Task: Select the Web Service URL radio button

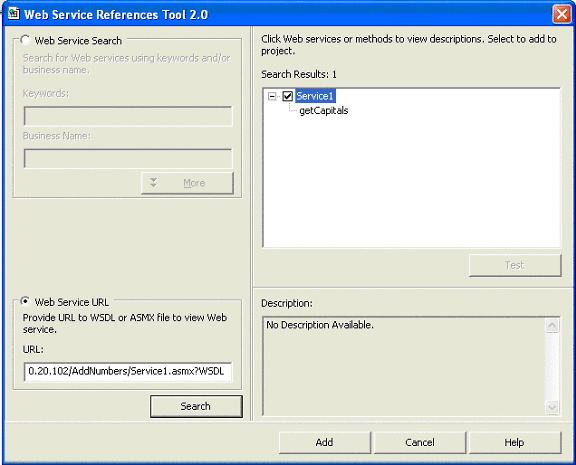Action: pos(25,302)
